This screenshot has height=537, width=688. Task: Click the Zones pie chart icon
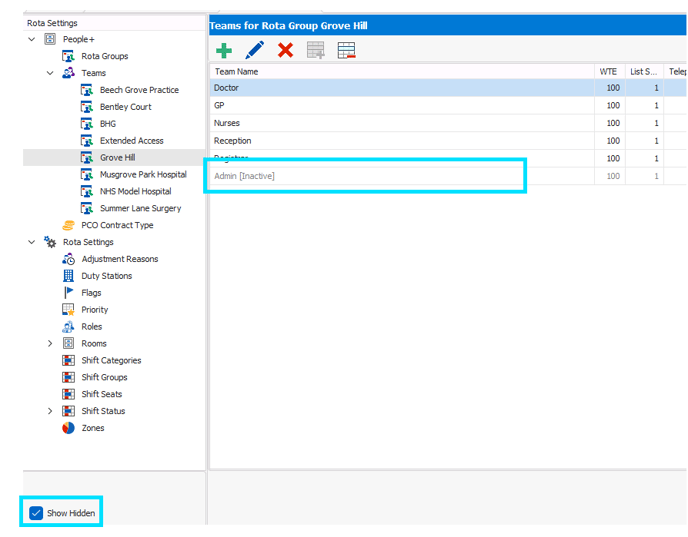coord(68,428)
